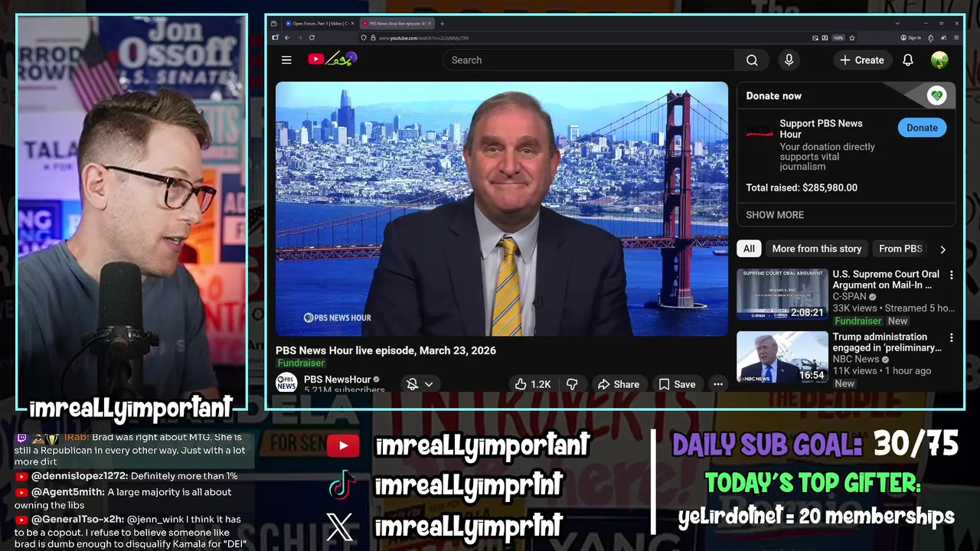
Task: Click PBS NewsHour channel avatar
Action: coord(286,383)
